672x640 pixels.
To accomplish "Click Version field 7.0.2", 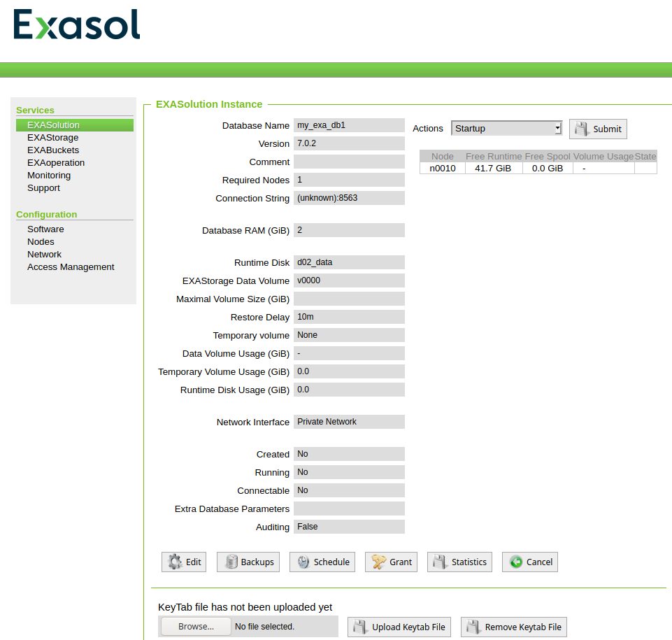I will click(x=349, y=143).
